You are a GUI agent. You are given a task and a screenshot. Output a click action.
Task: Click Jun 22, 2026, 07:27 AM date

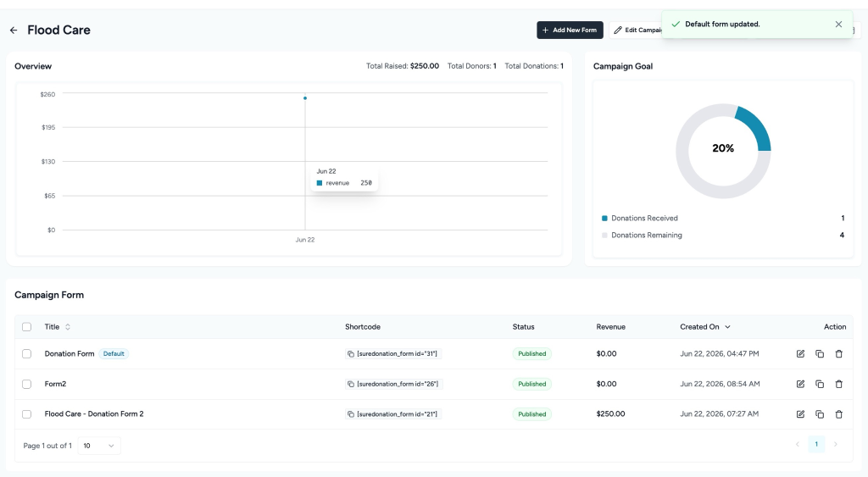pos(719,414)
